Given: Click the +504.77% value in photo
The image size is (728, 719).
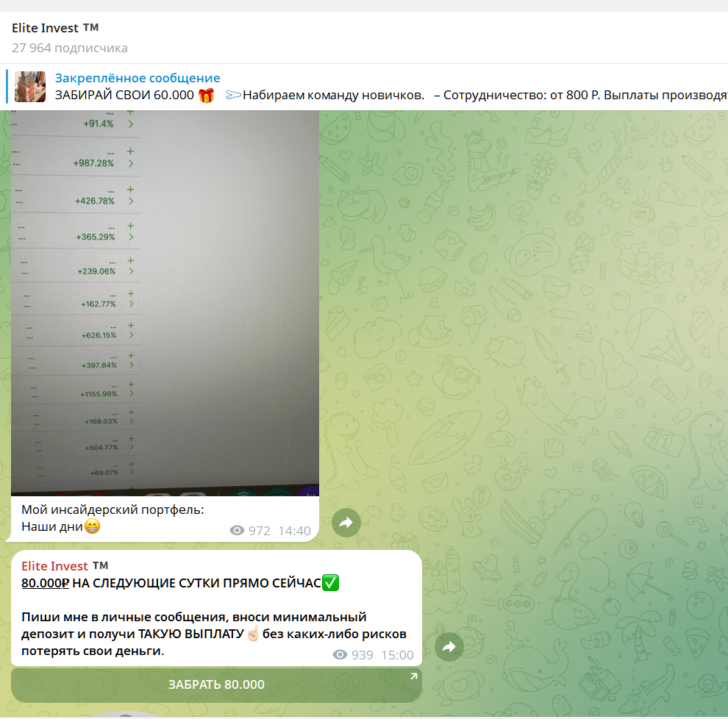Looking at the screenshot, I should (x=101, y=448).
